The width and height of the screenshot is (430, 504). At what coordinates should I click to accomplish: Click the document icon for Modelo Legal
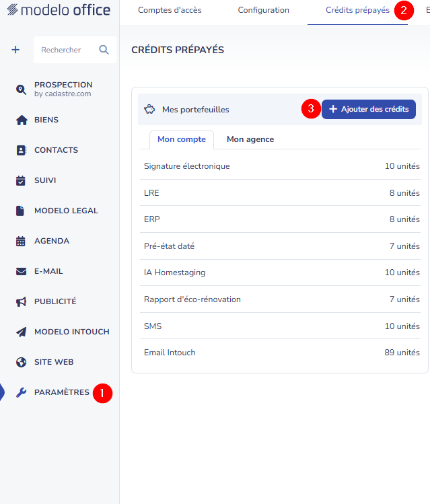coord(21,211)
